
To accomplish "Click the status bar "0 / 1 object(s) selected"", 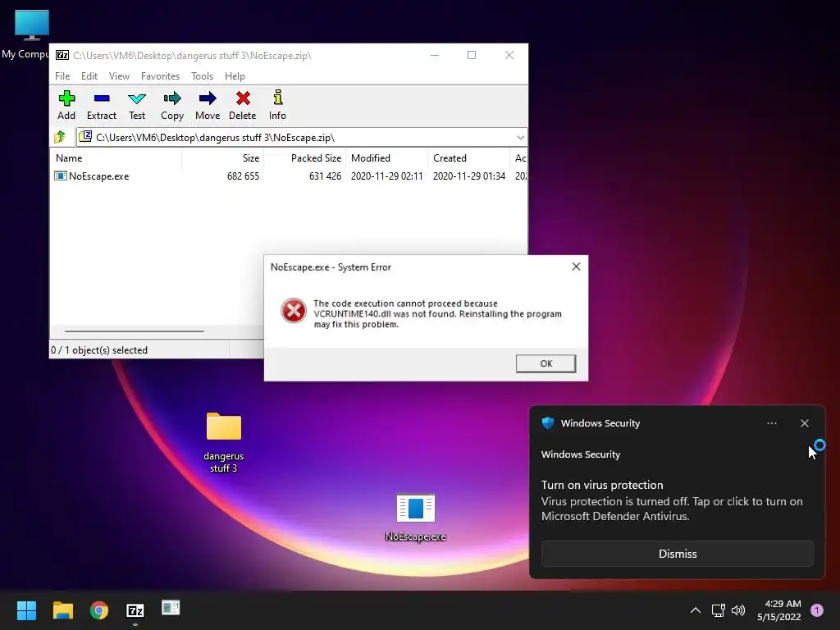I will (99, 349).
